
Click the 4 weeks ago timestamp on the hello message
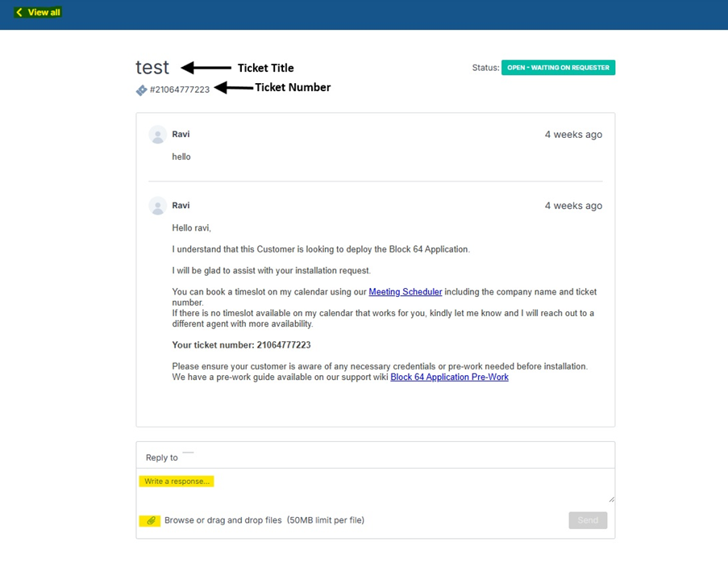(x=573, y=134)
